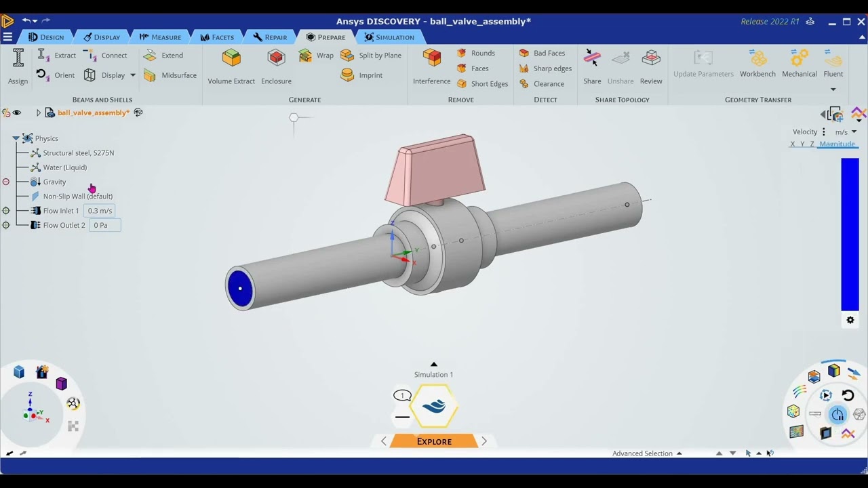Edit the Flow Inlet 1 velocity field
The height and width of the screenshot is (488, 868).
pyautogui.click(x=100, y=211)
